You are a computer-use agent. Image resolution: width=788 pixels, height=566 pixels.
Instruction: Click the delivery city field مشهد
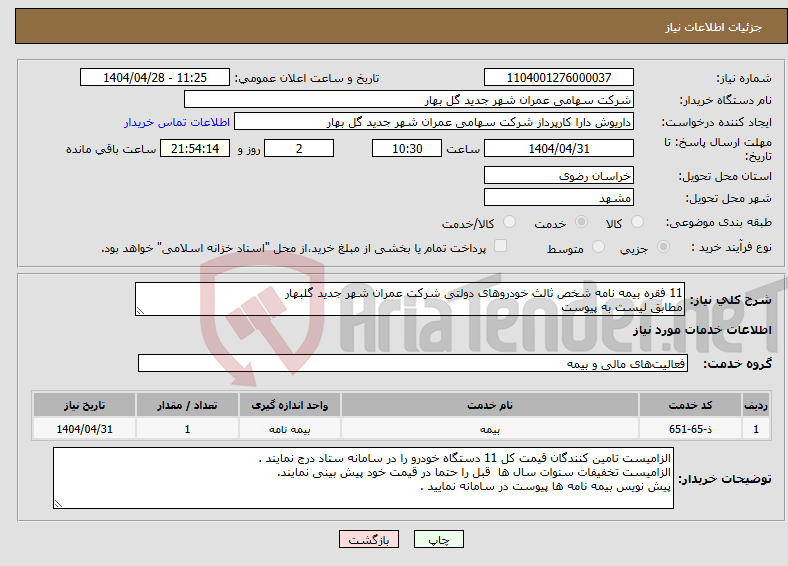coord(559,198)
